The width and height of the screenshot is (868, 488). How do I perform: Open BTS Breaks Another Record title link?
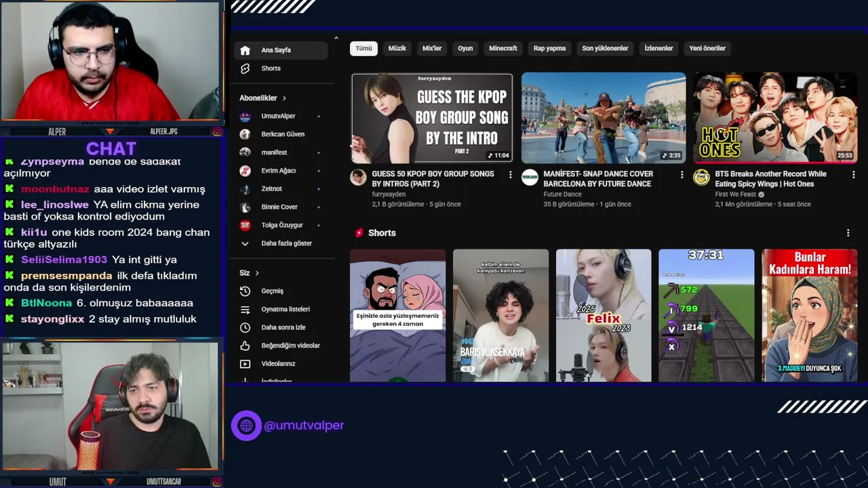coord(770,179)
